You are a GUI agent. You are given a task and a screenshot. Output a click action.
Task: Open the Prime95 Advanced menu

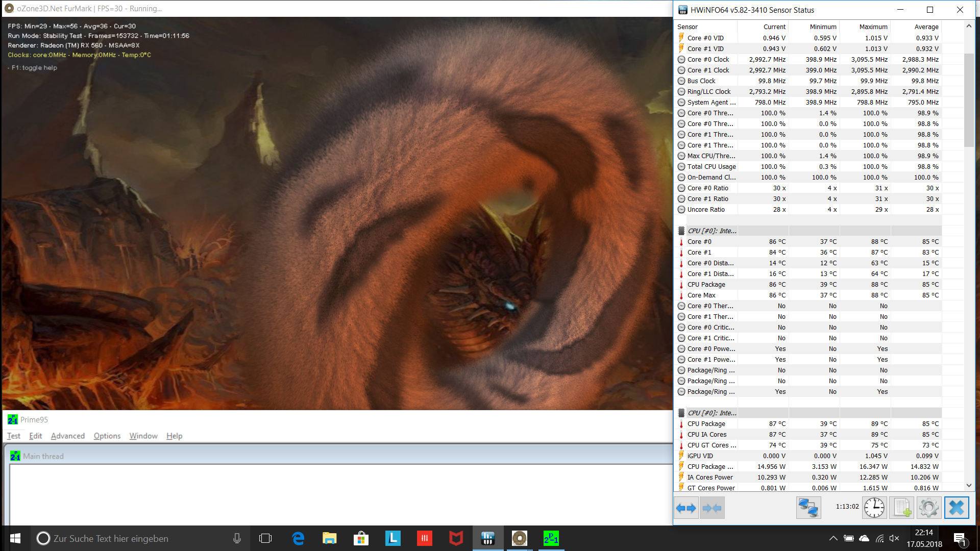pos(68,436)
